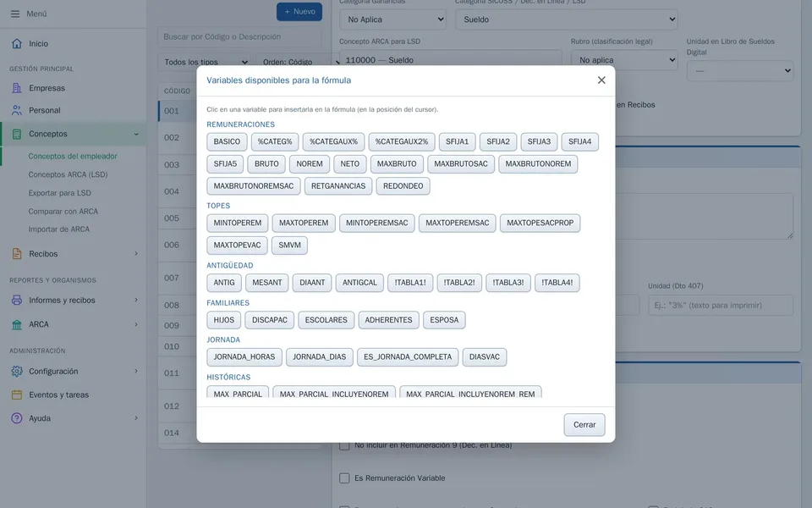This screenshot has width=812, height=508.
Task: Expand the Ayuda menu chevron
Action: tap(136, 418)
